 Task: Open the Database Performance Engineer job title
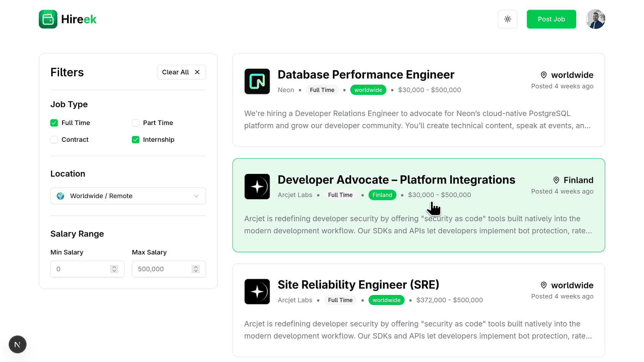click(366, 74)
